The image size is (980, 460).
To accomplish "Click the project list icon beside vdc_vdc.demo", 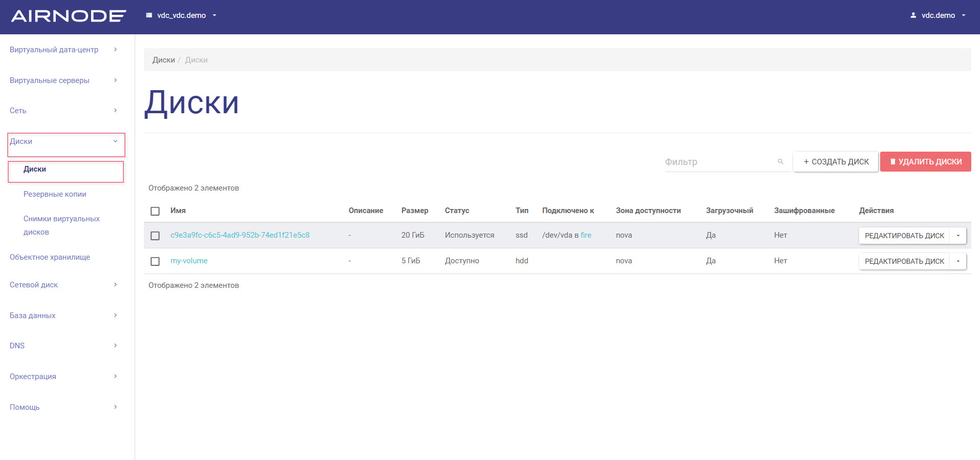I will coord(149,15).
